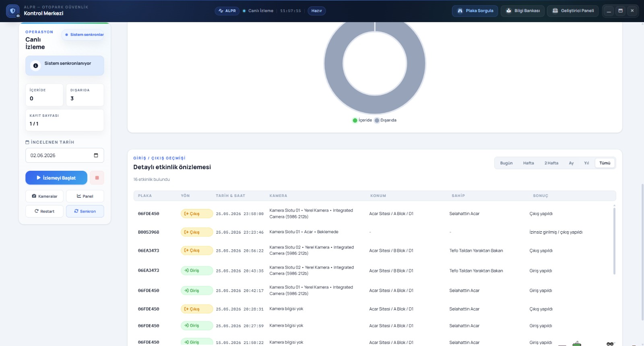Screen dimensions: 644x346
Task: Switch to 2 Hafta filter
Action: pos(551,163)
